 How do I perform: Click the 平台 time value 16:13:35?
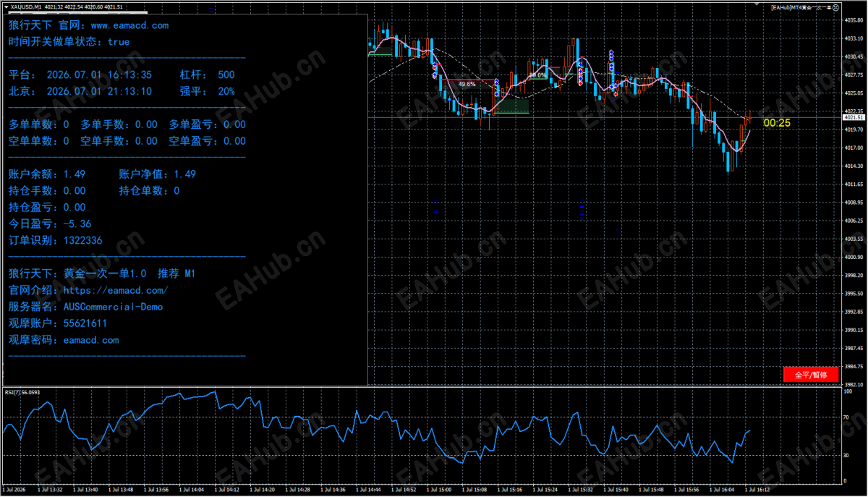(129, 75)
